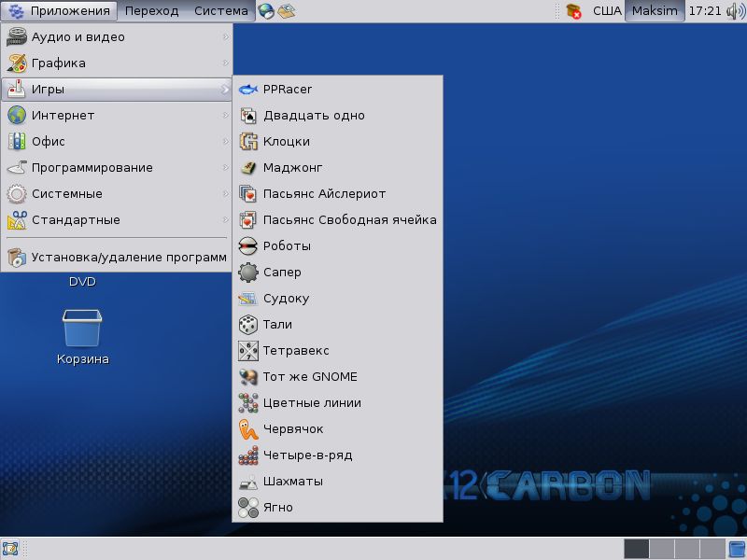Image resolution: width=747 pixels, height=560 pixels.
Task: Launch web browser from panel globe icon
Action: tap(266, 11)
